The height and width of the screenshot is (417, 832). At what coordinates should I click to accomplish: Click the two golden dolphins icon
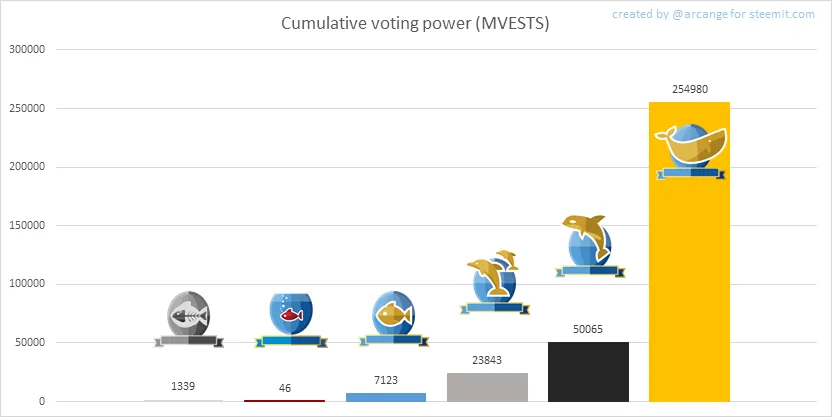(495, 282)
